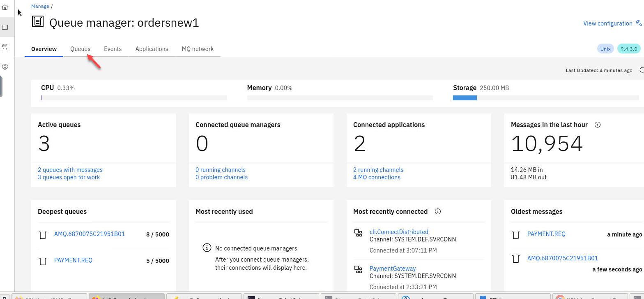Switch to the Queues tab
Screen dimensions: 644x299
(80, 49)
